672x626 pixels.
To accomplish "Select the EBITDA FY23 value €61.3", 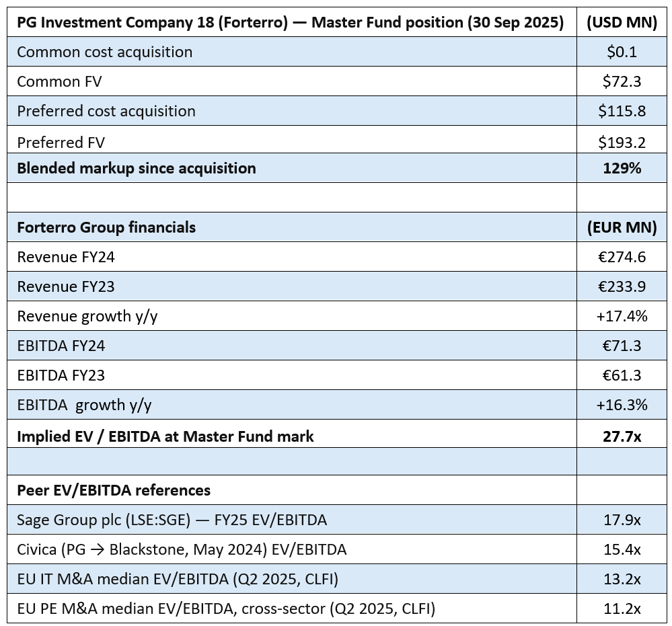I will point(622,375).
